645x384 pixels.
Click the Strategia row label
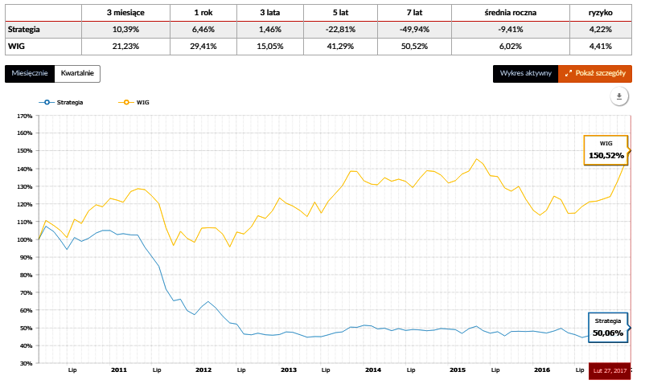pyautogui.click(x=24, y=30)
